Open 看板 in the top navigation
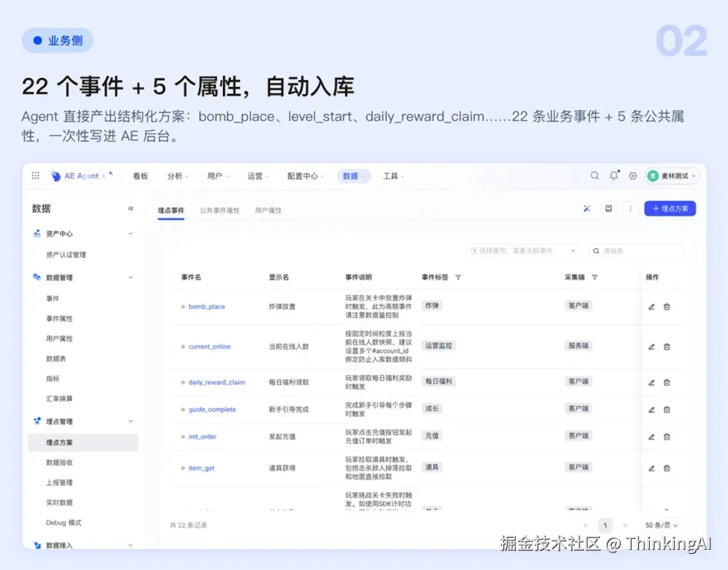Viewport: 728px width, 570px height. [140, 176]
